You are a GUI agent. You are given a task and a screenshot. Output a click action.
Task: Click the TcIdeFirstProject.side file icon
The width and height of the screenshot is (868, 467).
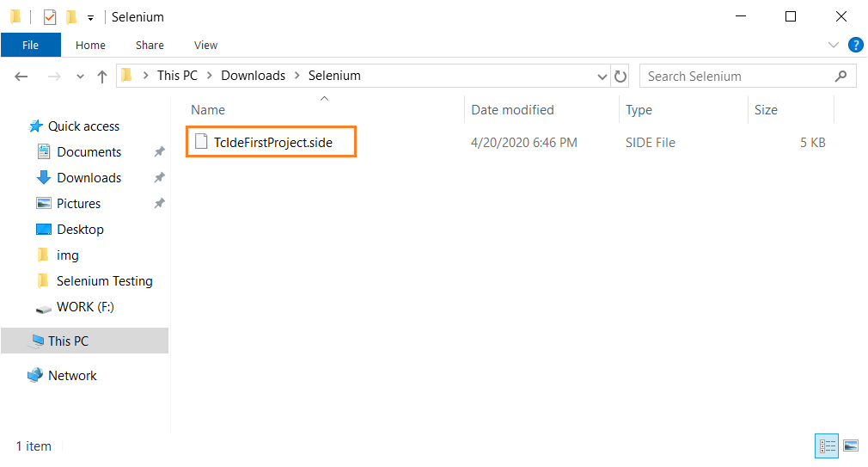(x=201, y=142)
